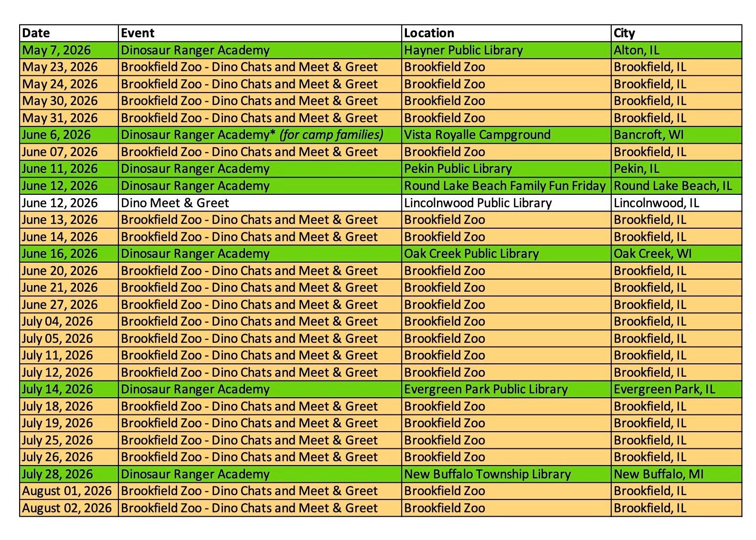Select the Dinosaur Ranger Academy* (for camp families) cell
Screen dimensions: 756x540
point(260,135)
